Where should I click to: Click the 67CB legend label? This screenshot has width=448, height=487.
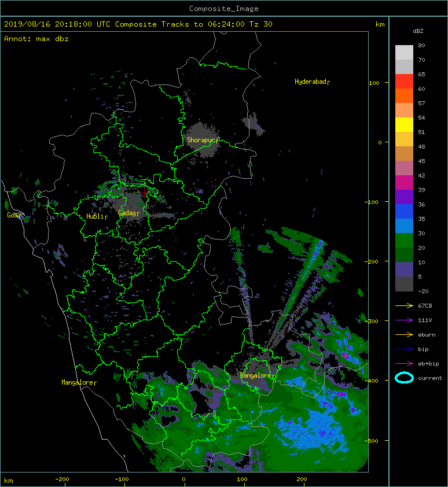pyautogui.click(x=425, y=306)
